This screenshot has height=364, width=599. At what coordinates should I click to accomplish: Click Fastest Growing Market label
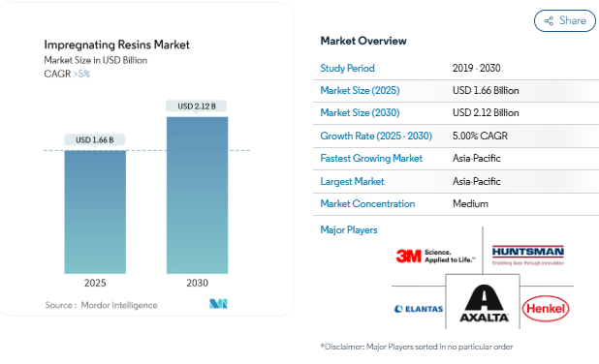click(371, 159)
